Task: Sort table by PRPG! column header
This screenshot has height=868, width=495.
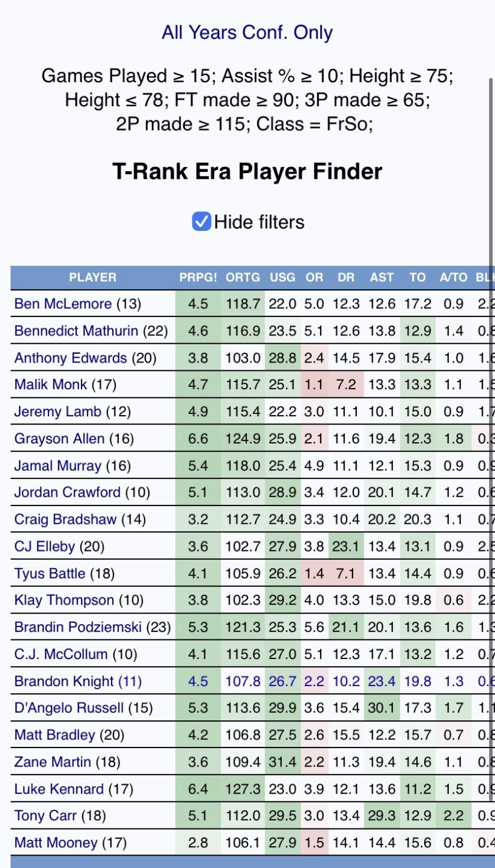Action: point(198,278)
